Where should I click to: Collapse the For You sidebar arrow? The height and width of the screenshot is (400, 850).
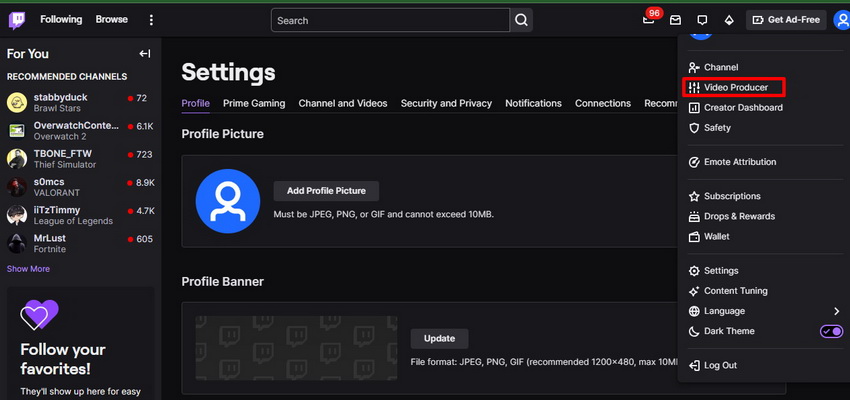tap(145, 53)
